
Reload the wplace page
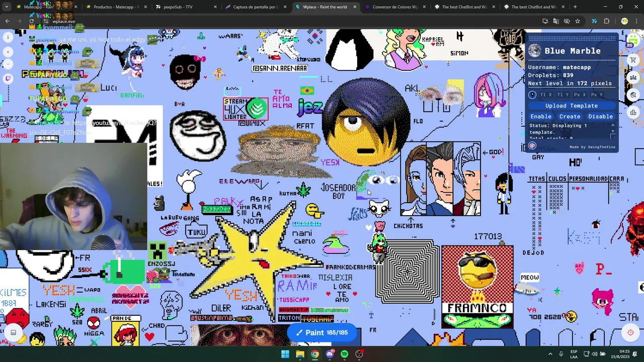click(31, 21)
